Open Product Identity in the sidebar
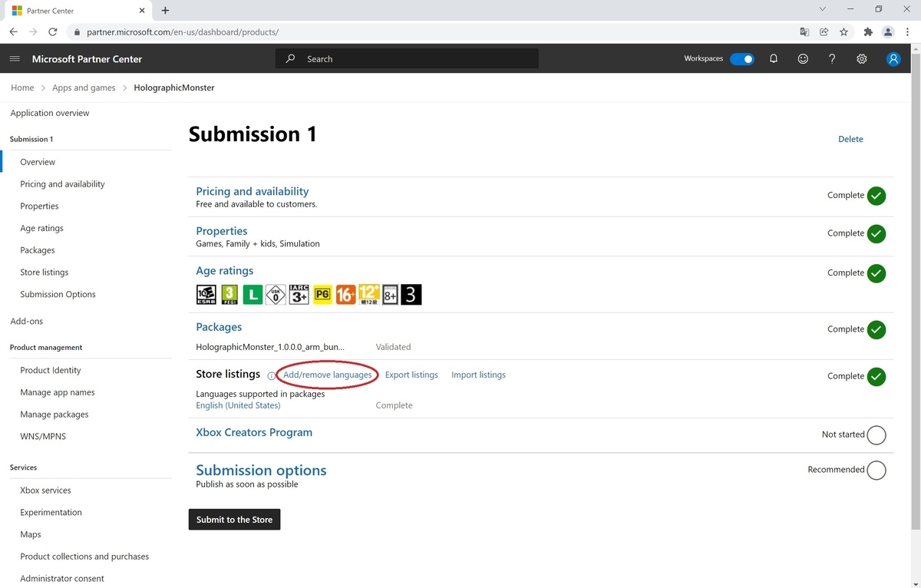Image resolution: width=921 pixels, height=588 pixels. pyautogui.click(x=50, y=371)
